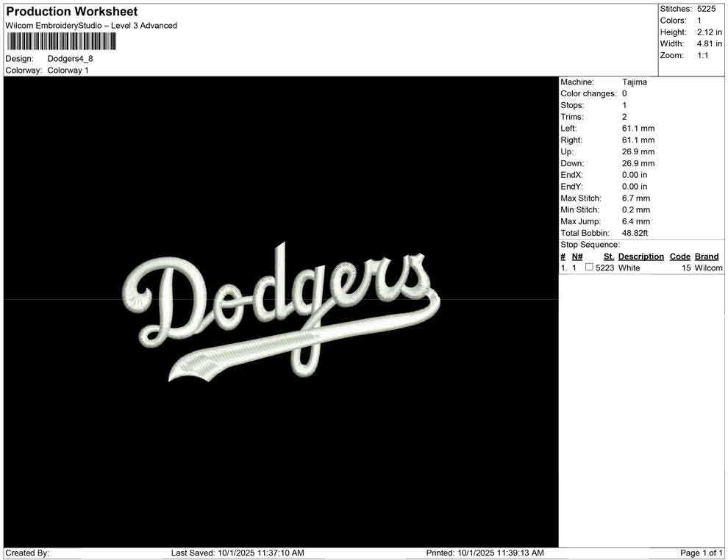Image resolution: width=728 pixels, height=560 pixels.
Task: Click 'Wilcom EmbroideryStudio – Level 3 Advanced' text
Action: pos(91,26)
